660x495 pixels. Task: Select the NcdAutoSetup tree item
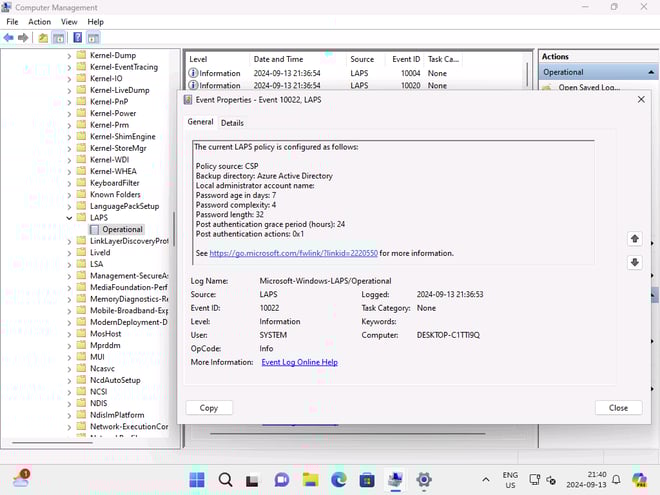point(115,380)
